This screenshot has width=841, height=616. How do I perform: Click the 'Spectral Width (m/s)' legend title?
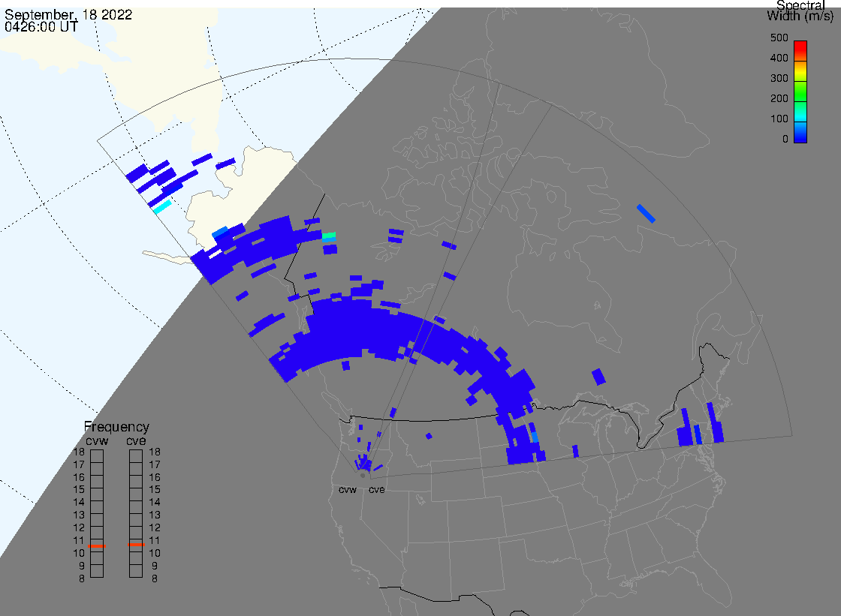pos(800,11)
